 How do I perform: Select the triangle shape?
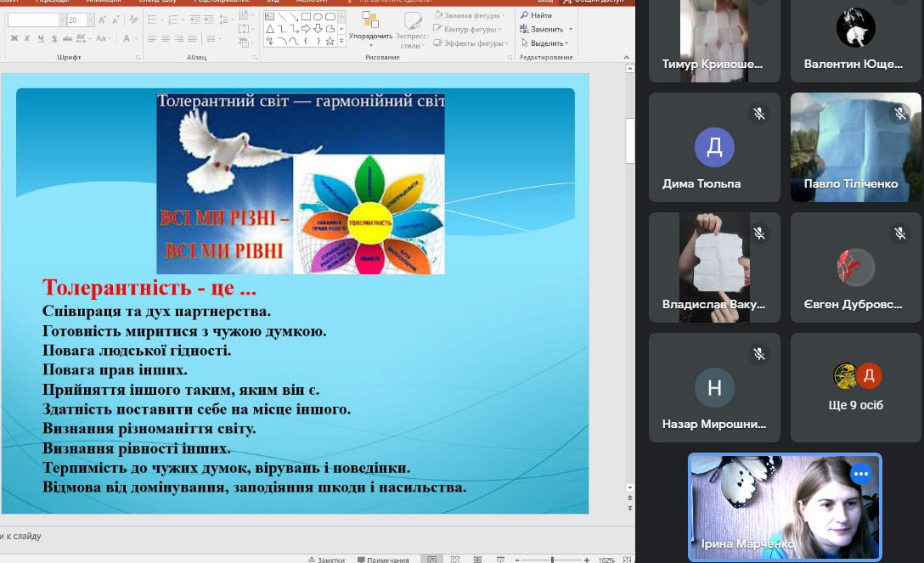click(x=270, y=29)
